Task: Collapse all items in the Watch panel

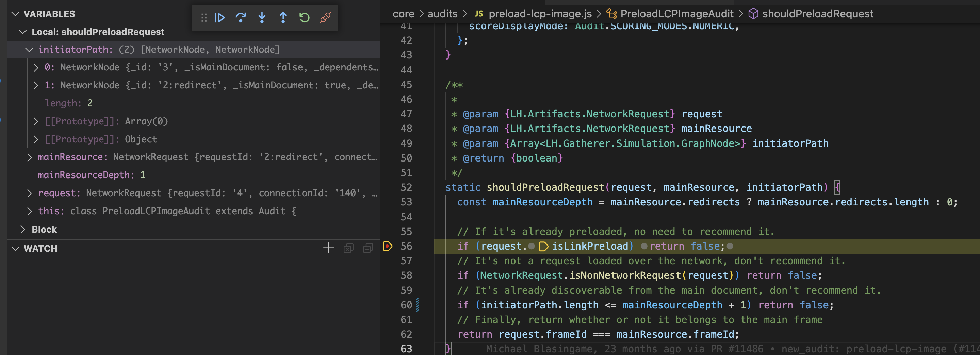Action: [x=368, y=248]
